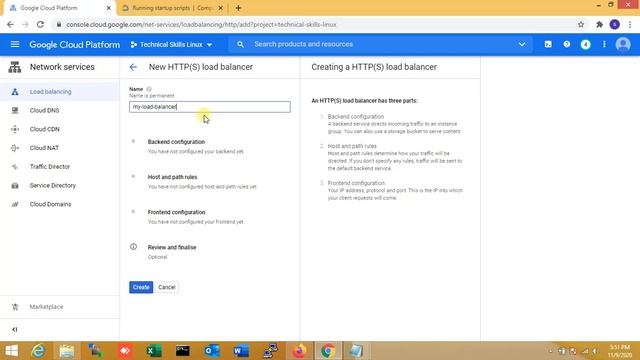
Task: Go back with the browser back arrow
Action: (10, 24)
